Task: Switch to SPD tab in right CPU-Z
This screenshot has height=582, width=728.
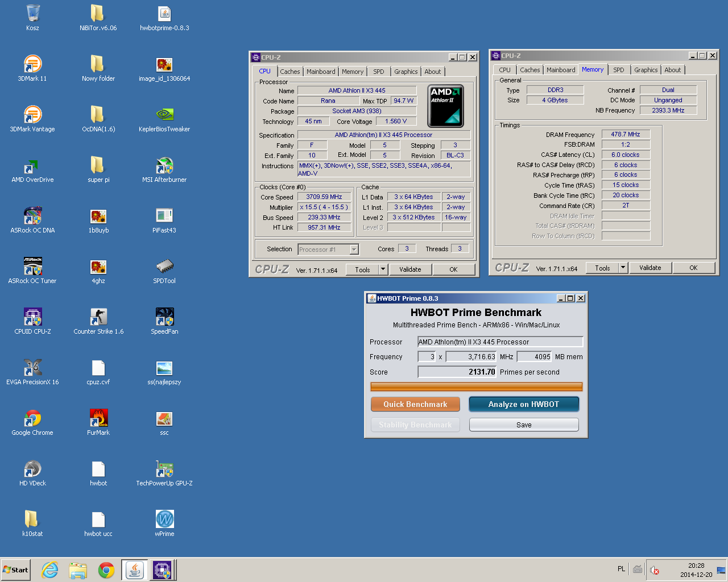Action: (x=619, y=70)
